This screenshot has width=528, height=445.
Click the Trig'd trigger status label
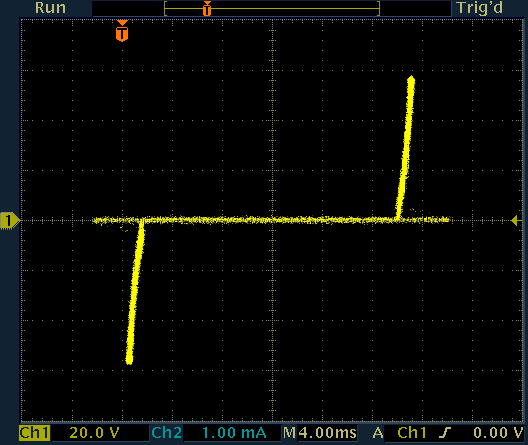click(x=480, y=8)
